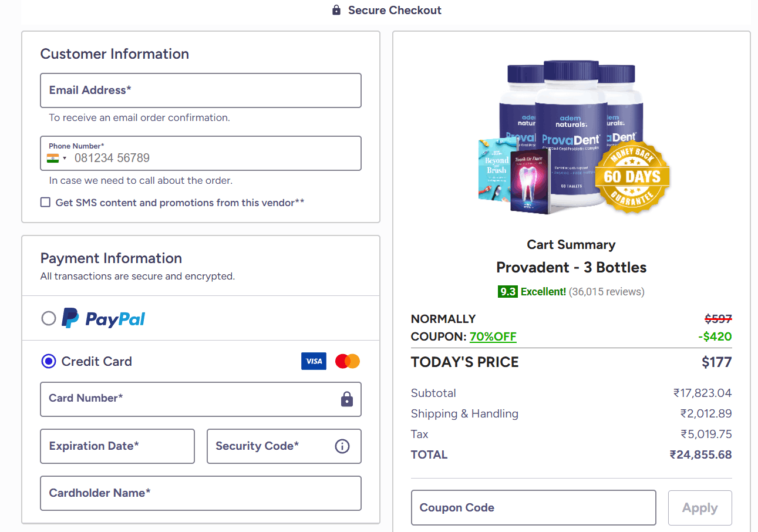The image size is (758, 532).
Task: Click the Mastercard logo
Action: coord(348,361)
